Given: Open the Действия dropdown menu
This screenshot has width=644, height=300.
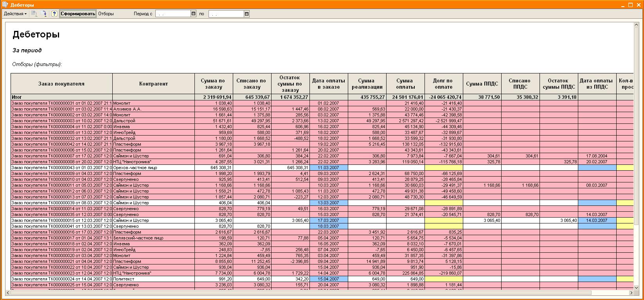Looking at the screenshot, I should click(15, 14).
